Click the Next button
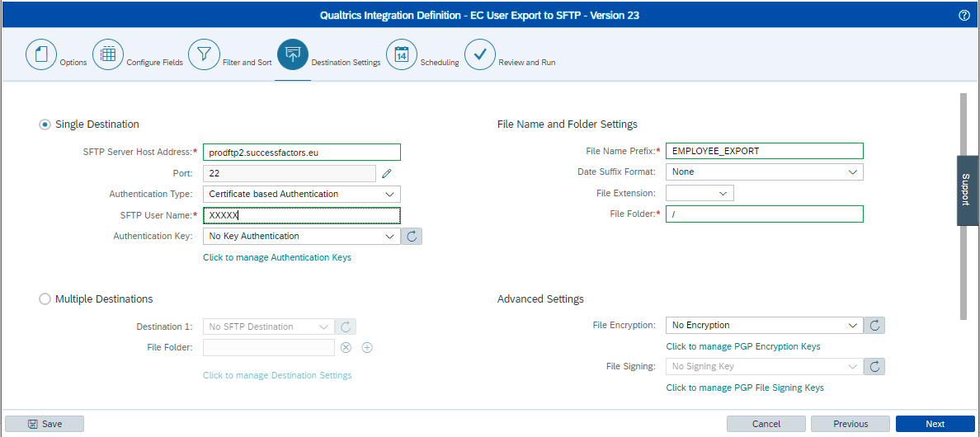Viewport: 980px width, 437px height. coord(935,424)
